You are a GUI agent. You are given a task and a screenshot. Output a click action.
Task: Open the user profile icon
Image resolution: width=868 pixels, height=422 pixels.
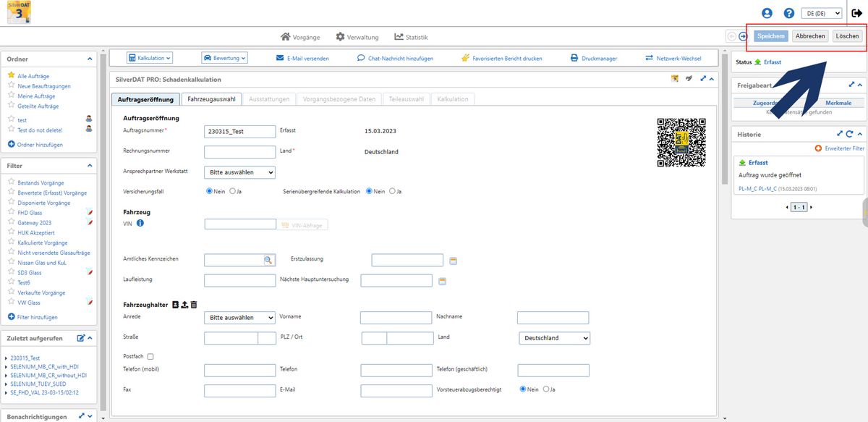(x=767, y=13)
